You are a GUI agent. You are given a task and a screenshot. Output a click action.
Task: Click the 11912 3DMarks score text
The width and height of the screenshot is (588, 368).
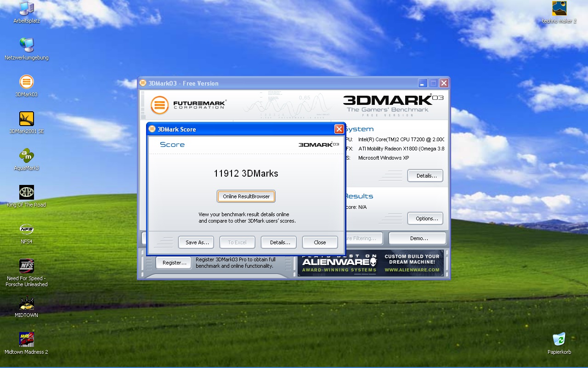point(246,173)
